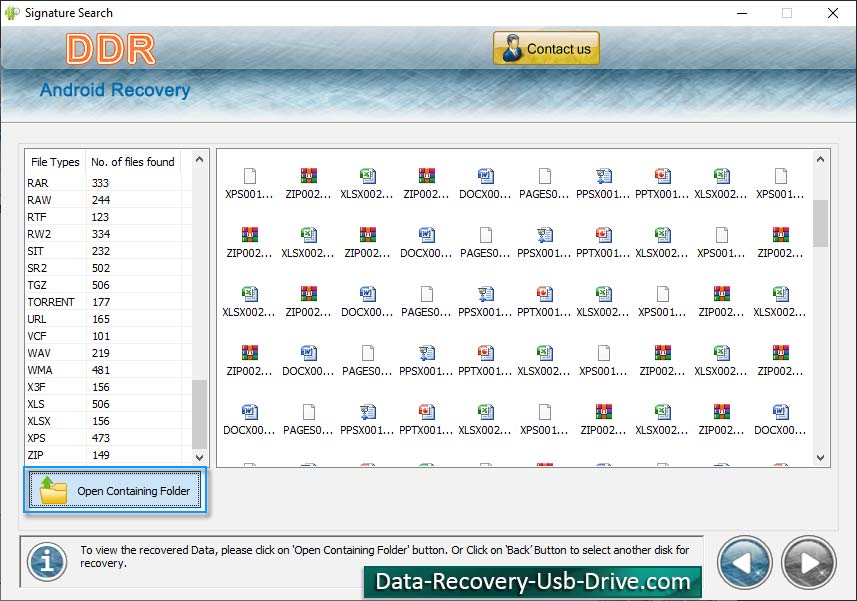Viewport: 857px width, 601px height.
Task: Select PPSX001... file in fifth row
Action: (367, 420)
